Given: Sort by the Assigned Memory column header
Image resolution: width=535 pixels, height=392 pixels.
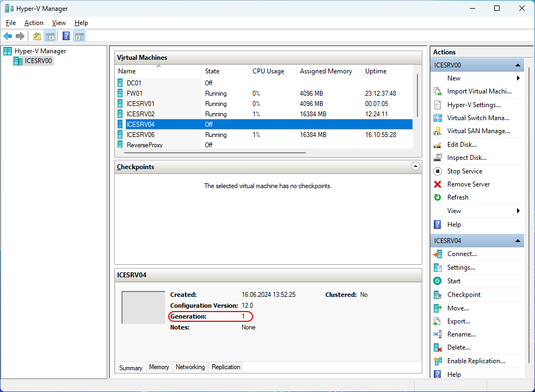Looking at the screenshot, I should point(329,71).
